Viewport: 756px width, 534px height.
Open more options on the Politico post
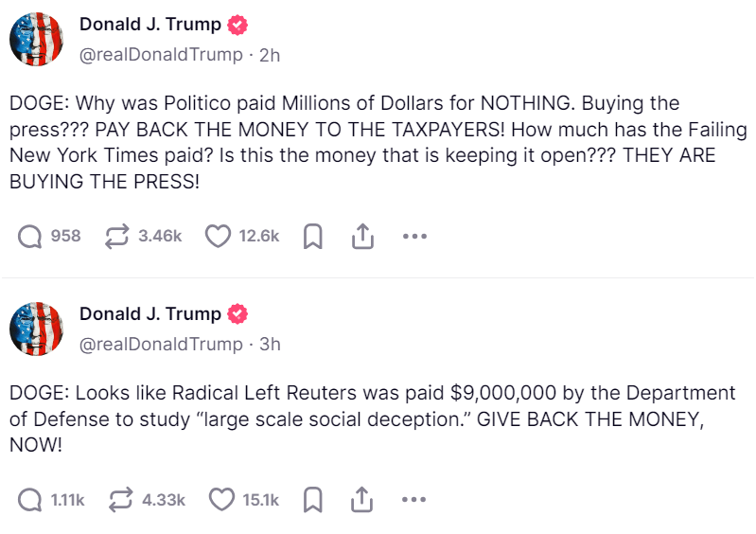(414, 237)
